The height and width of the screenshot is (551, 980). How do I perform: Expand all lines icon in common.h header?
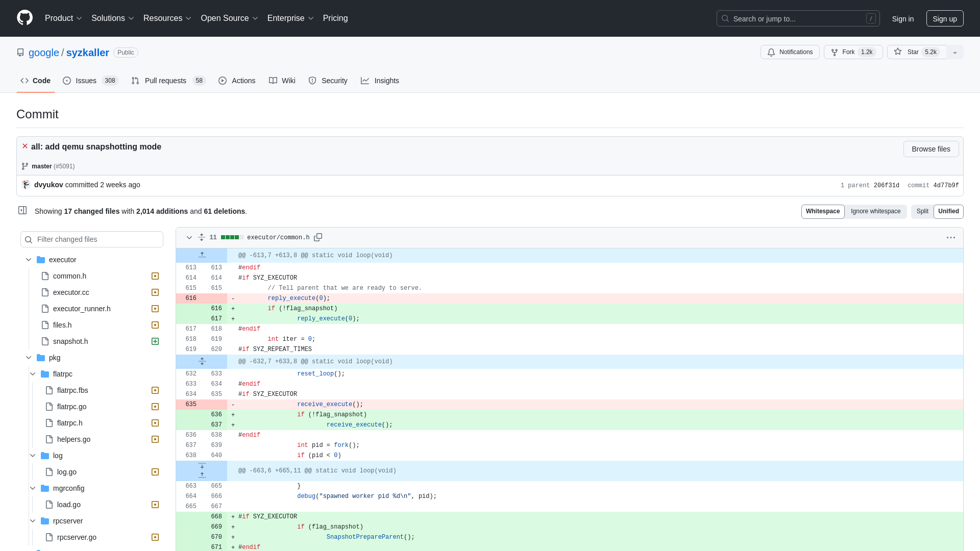click(202, 237)
